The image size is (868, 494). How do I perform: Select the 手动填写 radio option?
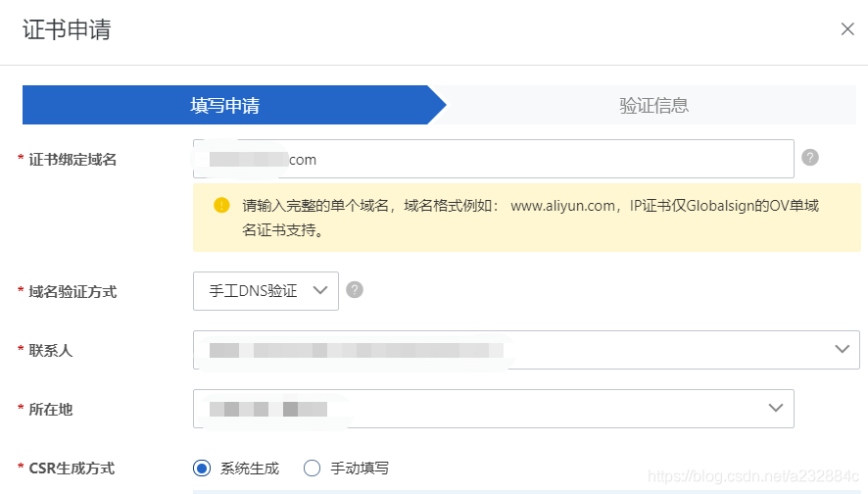[x=312, y=468]
